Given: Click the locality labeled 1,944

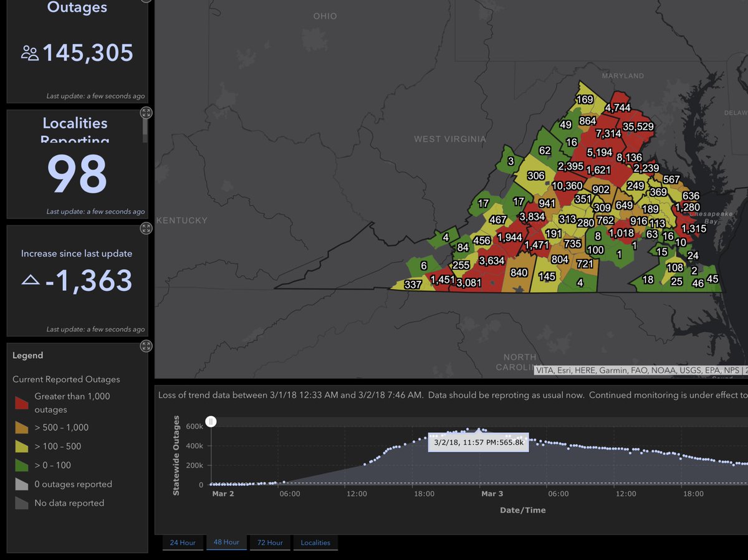Looking at the screenshot, I should [509, 237].
